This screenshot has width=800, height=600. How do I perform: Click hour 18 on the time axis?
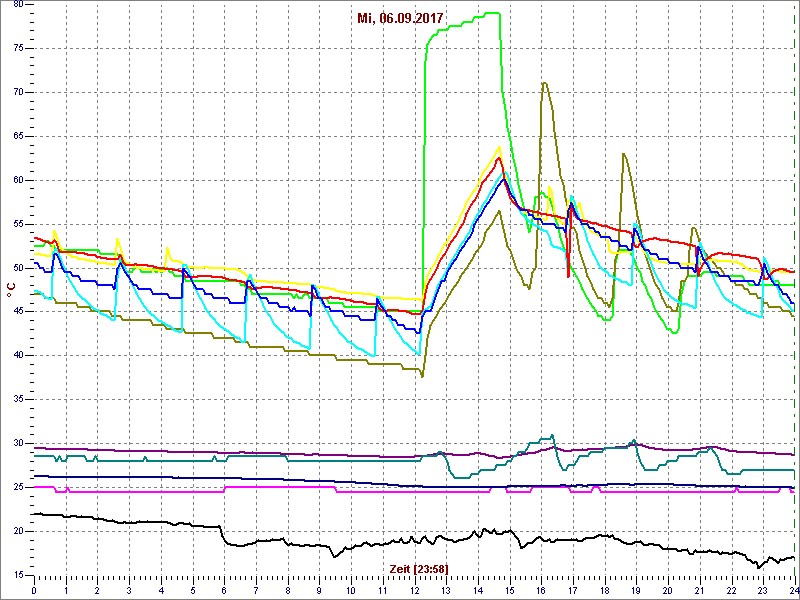tap(605, 590)
